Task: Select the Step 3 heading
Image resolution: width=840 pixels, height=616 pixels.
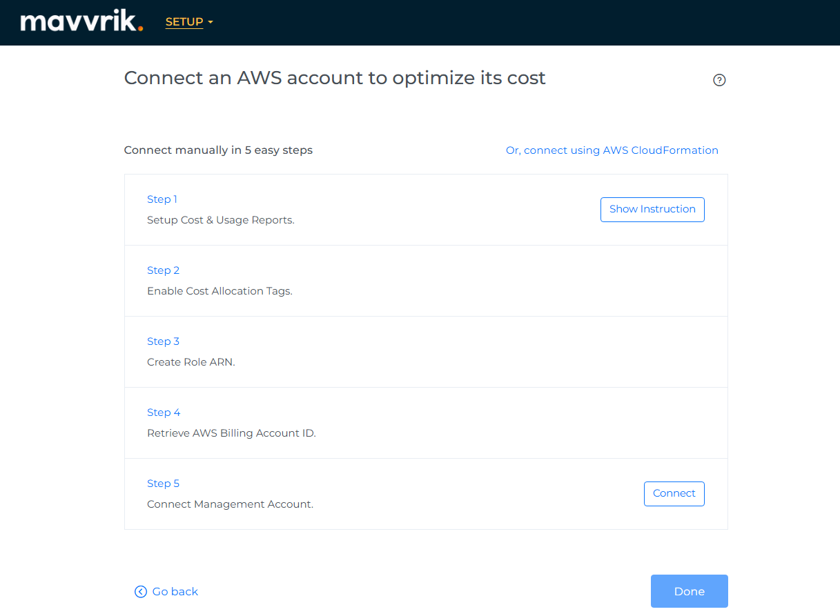Action: (x=163, y=341)
